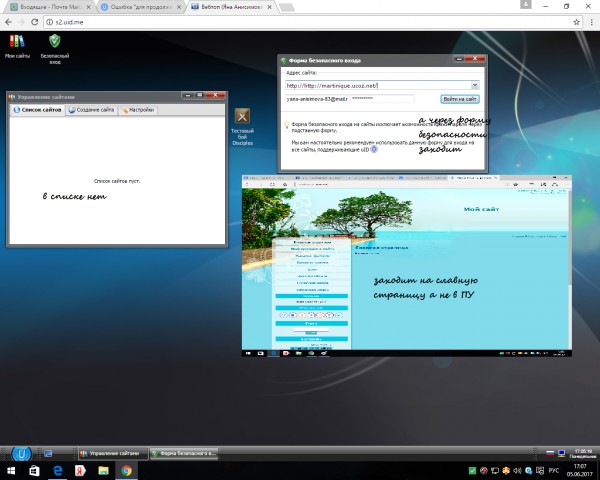This screenshot has width=600, height=480.
Task: Click the Russian flag language icon in webtop tray
Action: pos(550,453)
